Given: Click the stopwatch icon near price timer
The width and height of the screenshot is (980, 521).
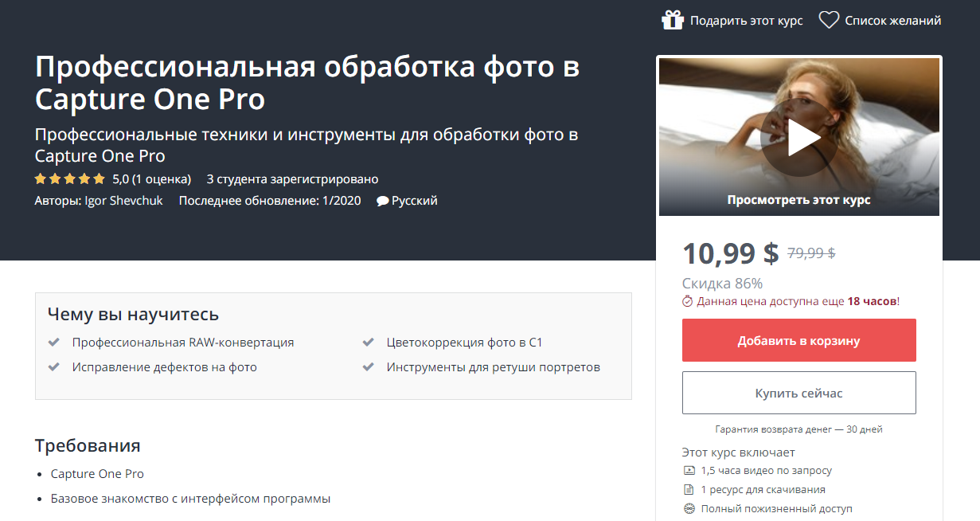Looking at the screenshot, I should point(688,301).
